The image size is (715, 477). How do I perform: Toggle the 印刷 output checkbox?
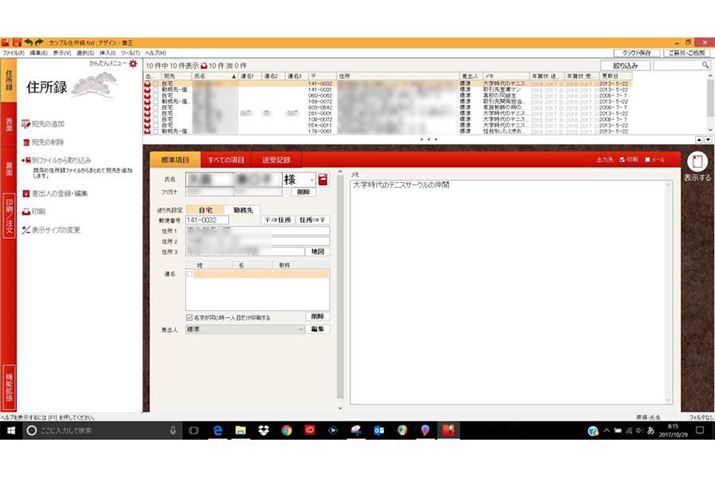coord(622,159)
